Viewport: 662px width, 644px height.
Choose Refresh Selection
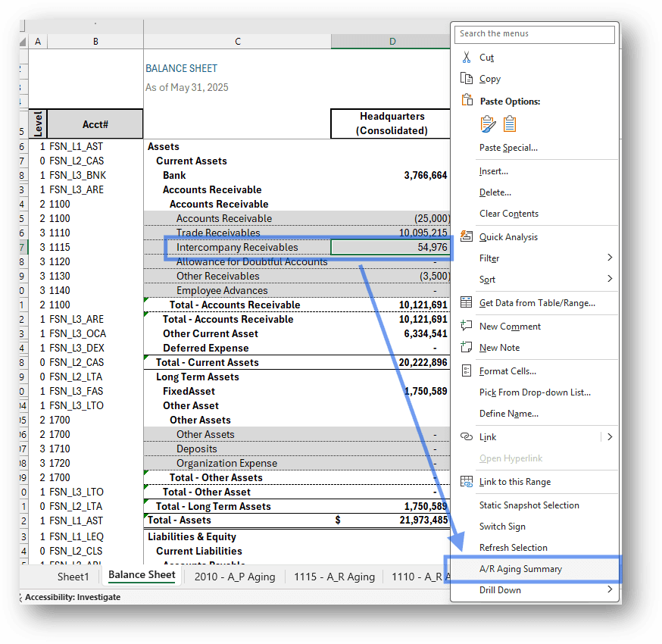tap(513, 548)
